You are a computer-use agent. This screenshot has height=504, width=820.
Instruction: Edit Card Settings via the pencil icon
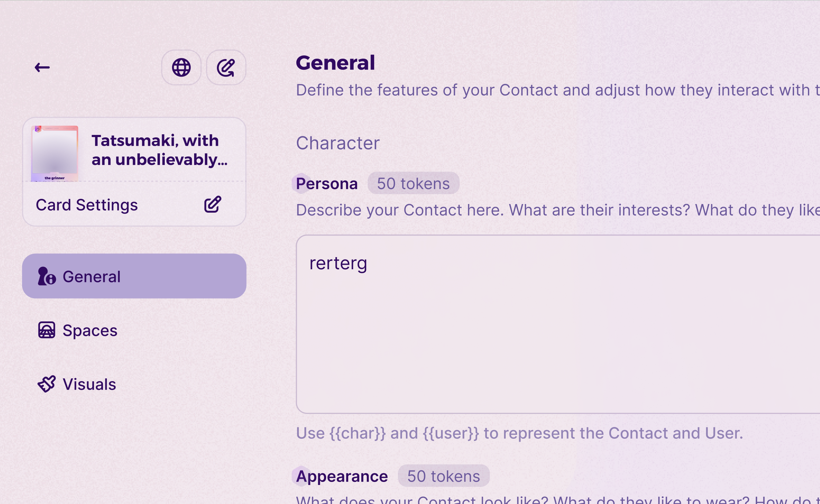point(212,205)
